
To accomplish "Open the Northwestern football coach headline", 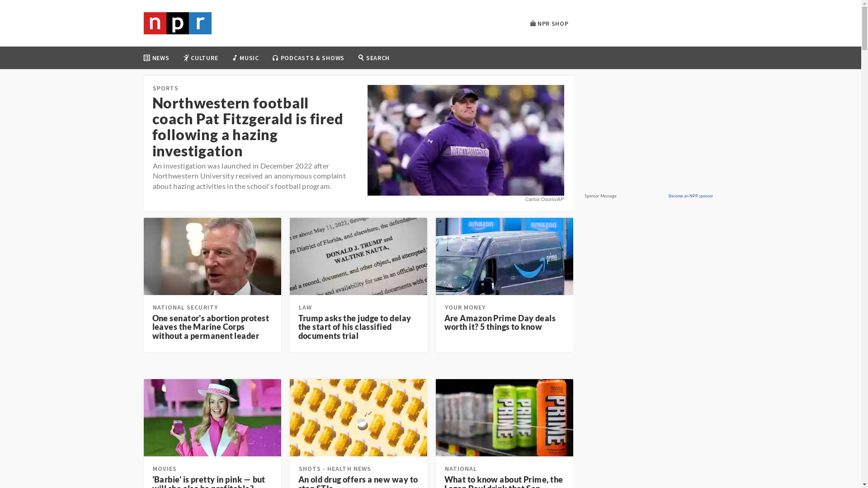I will pos(248,127).
